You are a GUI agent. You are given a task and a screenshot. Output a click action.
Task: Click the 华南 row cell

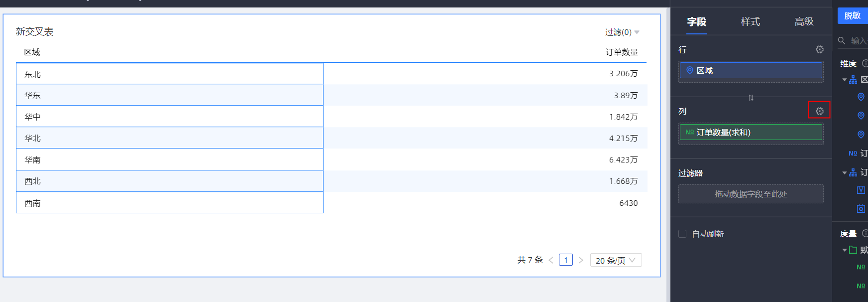169,159
